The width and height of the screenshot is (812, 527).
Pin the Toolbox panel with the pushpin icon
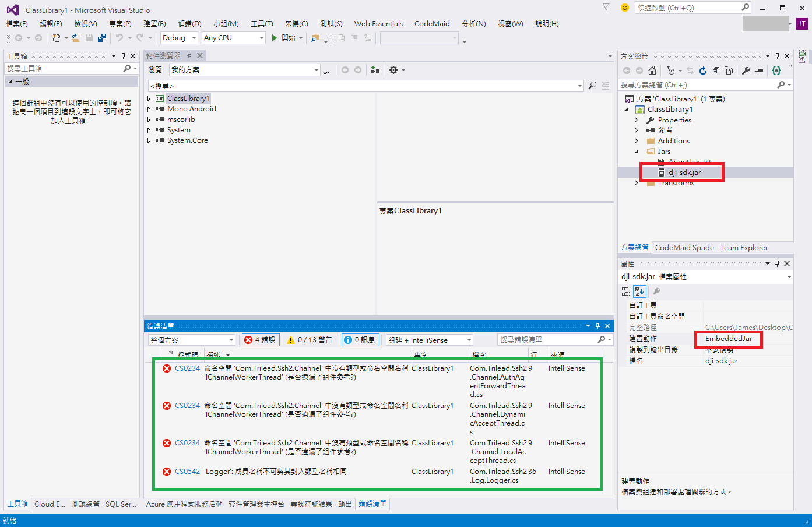pyautogui.click(x=123, y=56)
